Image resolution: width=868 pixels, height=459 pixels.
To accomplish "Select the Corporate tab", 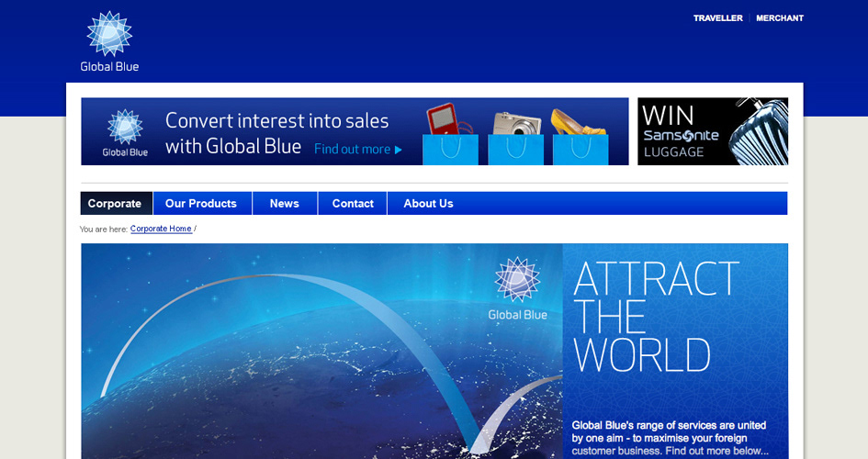I will click(117, 204).
